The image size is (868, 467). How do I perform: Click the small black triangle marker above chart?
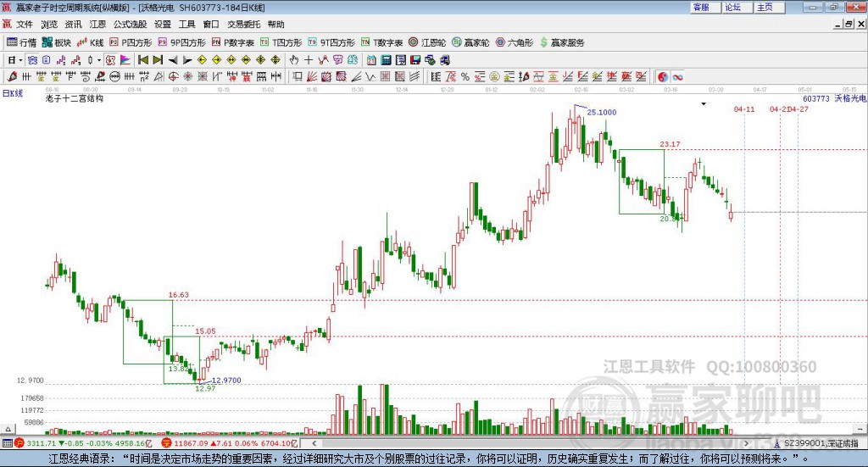click(704, 104)
